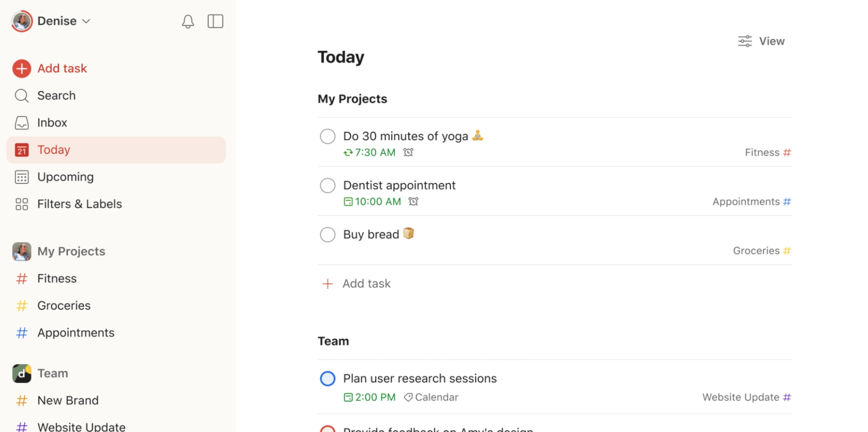Open the Today view

(53, 150)
